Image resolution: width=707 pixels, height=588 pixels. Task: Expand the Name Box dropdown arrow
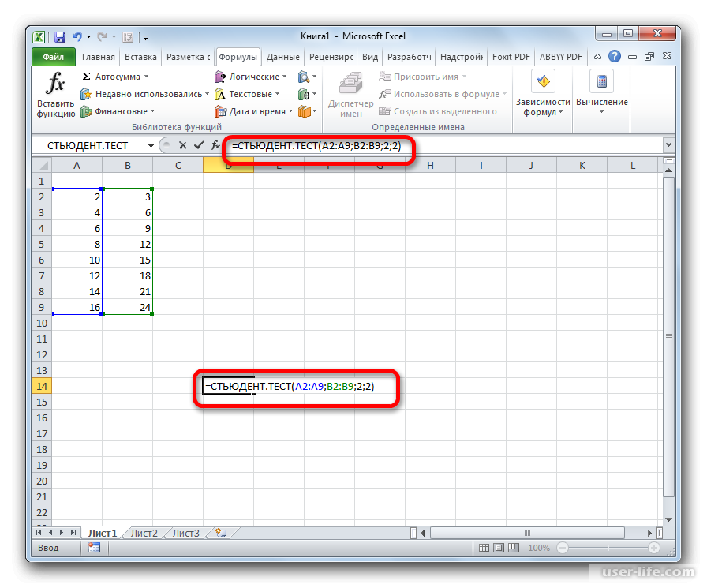(151, 146)
